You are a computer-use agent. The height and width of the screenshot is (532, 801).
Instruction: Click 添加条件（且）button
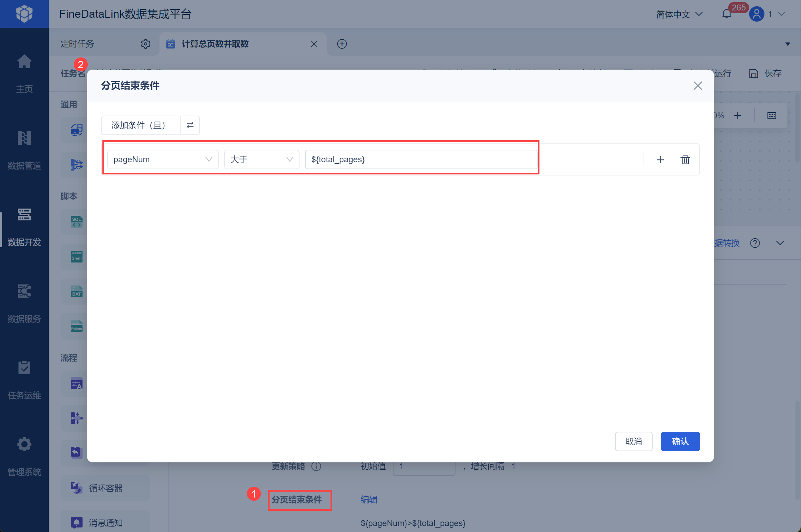click(139, 125)
